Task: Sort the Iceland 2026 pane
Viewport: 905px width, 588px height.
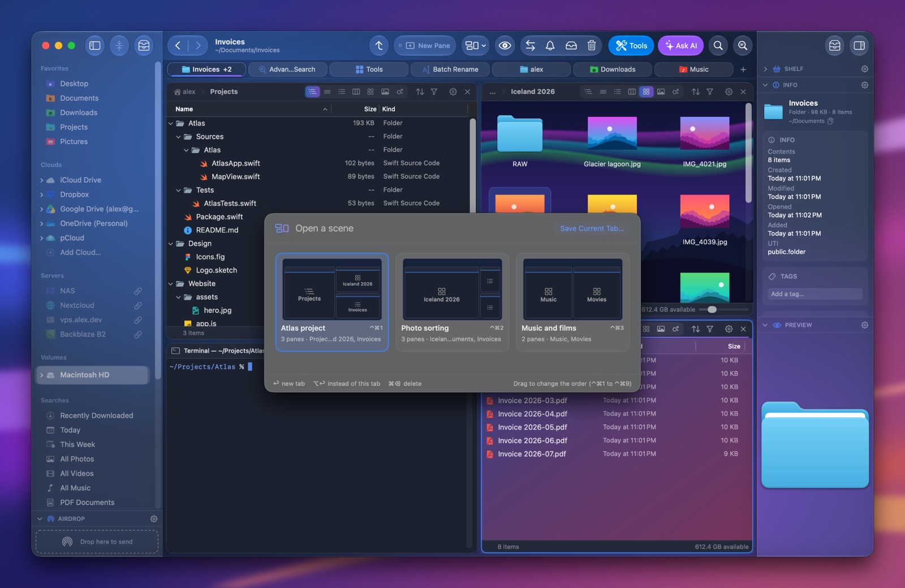Action: coord(696,92)
